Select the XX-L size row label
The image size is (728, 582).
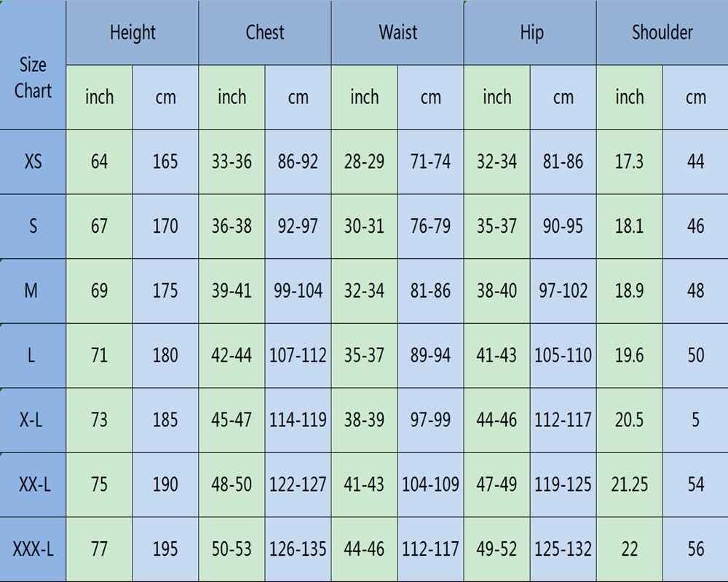pos(33,485)
